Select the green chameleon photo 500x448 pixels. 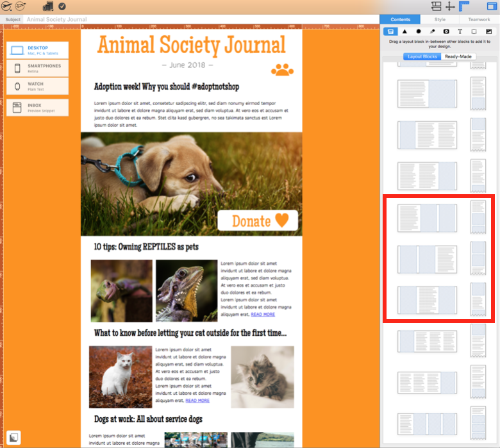pos(122,291)
